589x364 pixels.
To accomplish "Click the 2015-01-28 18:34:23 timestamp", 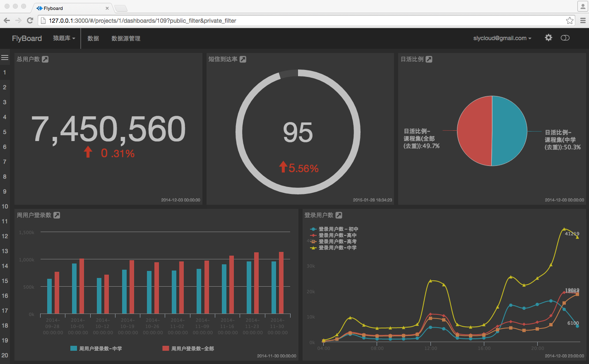I will pyautogui.click(x=373, y=200).
